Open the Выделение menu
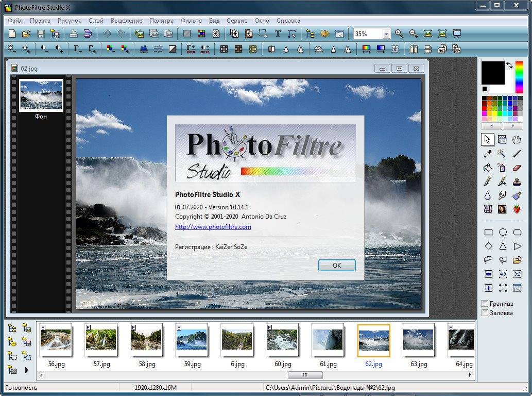 pos(127,21)
